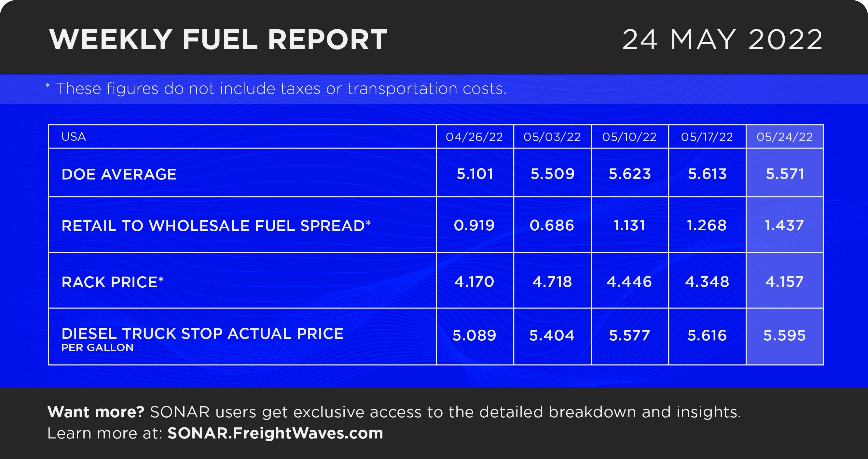This screenshot has height=459, width=868.
Task: Click the 05/17/22 date header
Action: [707, 137]
